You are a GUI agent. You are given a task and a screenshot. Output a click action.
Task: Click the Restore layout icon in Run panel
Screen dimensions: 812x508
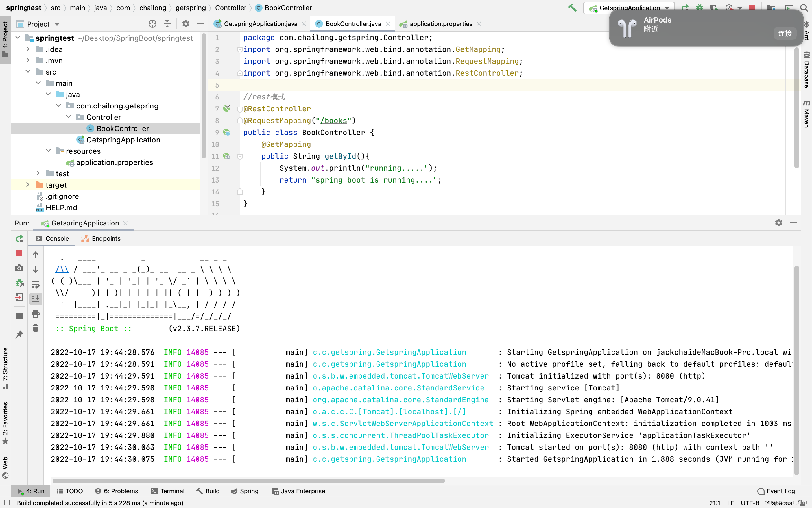pos(19,316)
